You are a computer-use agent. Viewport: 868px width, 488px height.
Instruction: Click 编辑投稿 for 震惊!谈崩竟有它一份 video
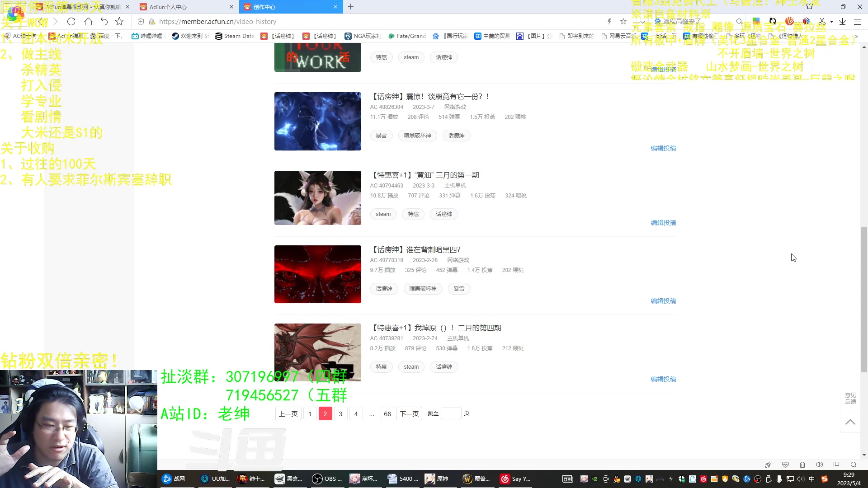[x=663, y=148]
